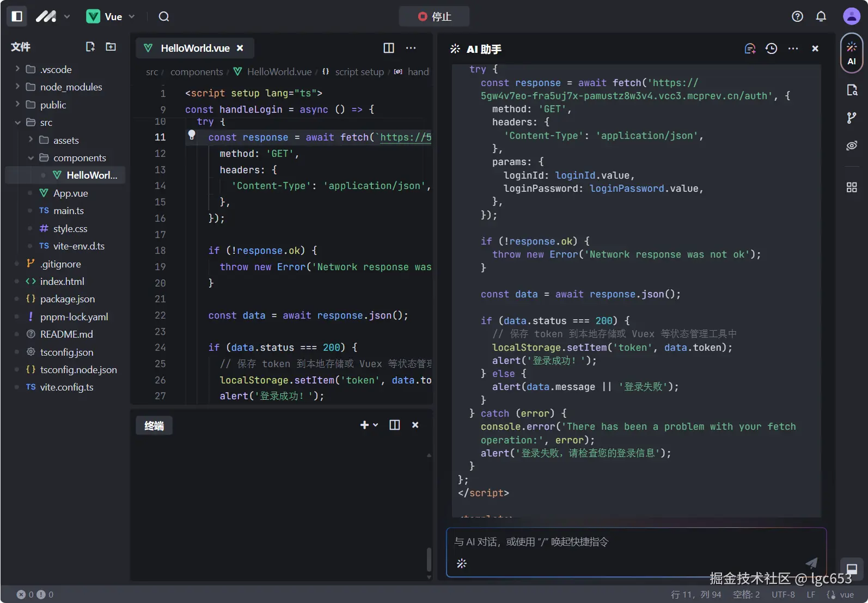Screen dimensions: 868x603
Task: Toggle the left sidebar panel icon
Action: click(x=17, y=16)
